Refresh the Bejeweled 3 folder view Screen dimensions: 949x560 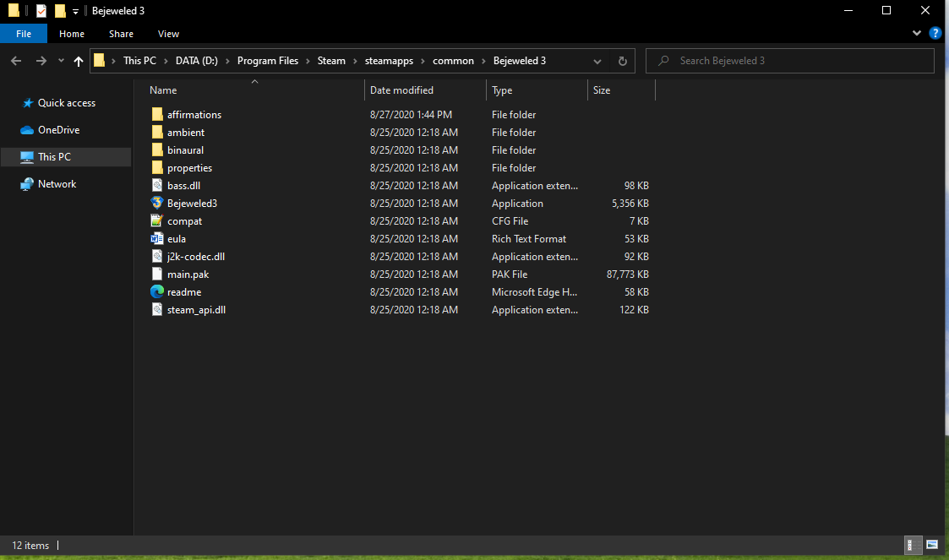[622, 61]
